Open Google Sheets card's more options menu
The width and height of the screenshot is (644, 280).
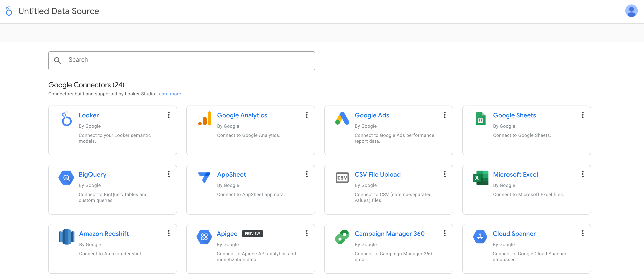pos(582,115)
